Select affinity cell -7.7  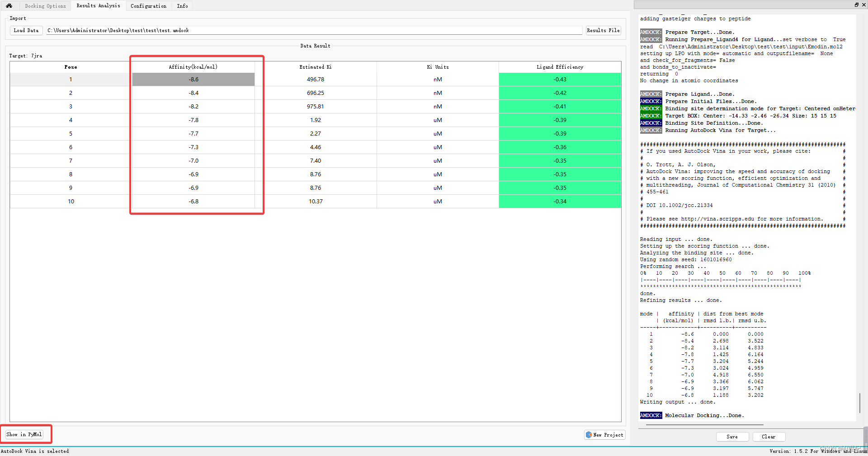[193, 134]
